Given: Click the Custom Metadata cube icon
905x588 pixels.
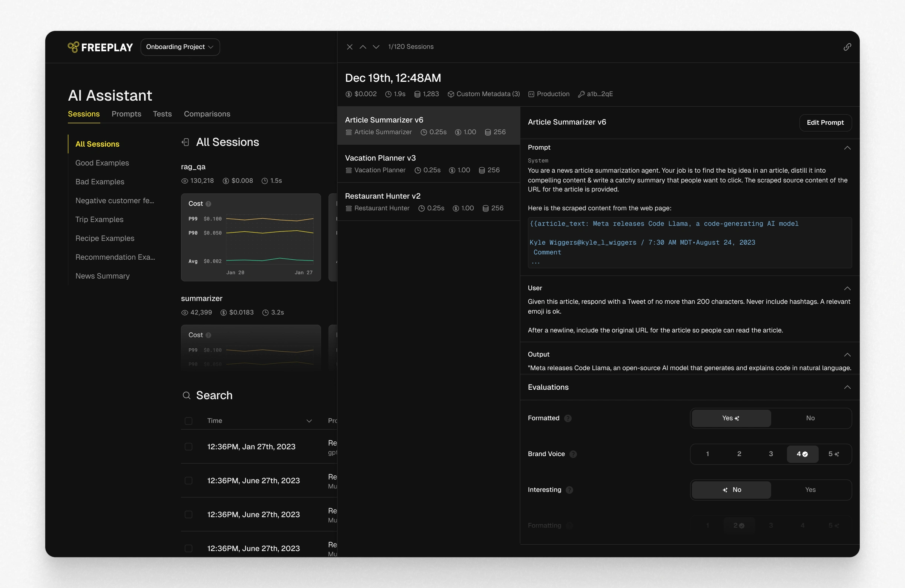Looking at the screenshot, I should (451, 94).
